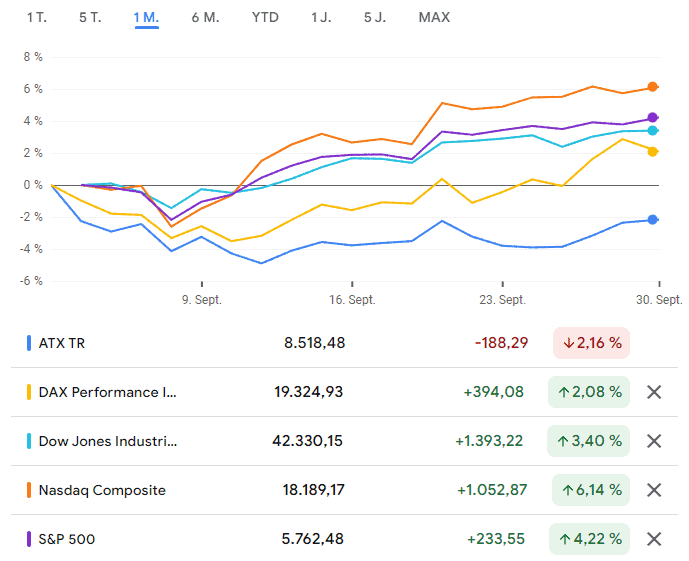Click the 2,16 % decline badge
This screenshot has height=561, width=689.
click(x=591, y=343)
